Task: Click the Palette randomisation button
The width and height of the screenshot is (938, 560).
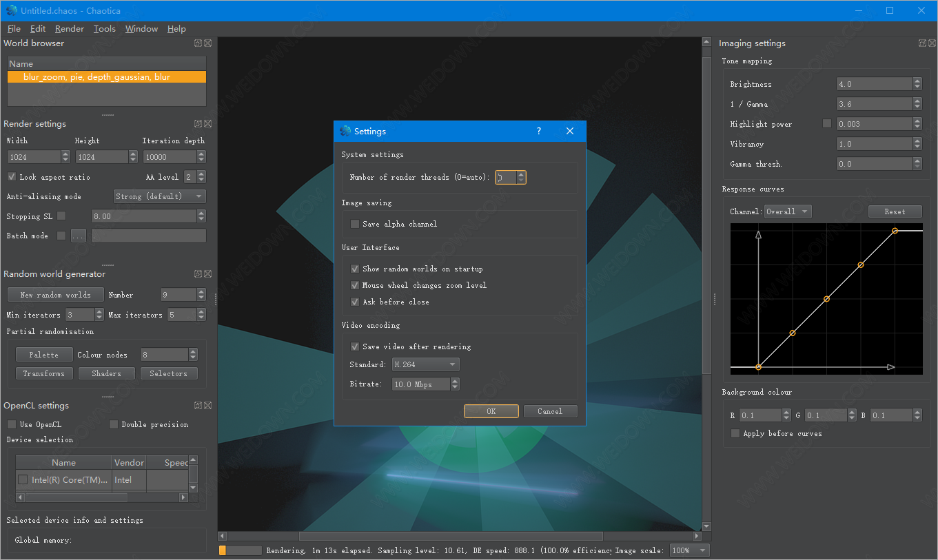Action: point(44,355)
